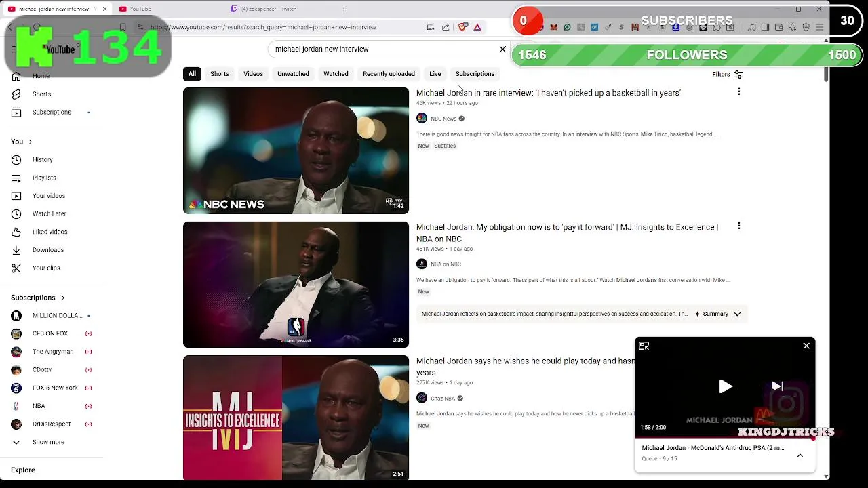This screenshot has height=488, width=868.
Task: Open DrDisRespect subscription channel
Action: 51,424
